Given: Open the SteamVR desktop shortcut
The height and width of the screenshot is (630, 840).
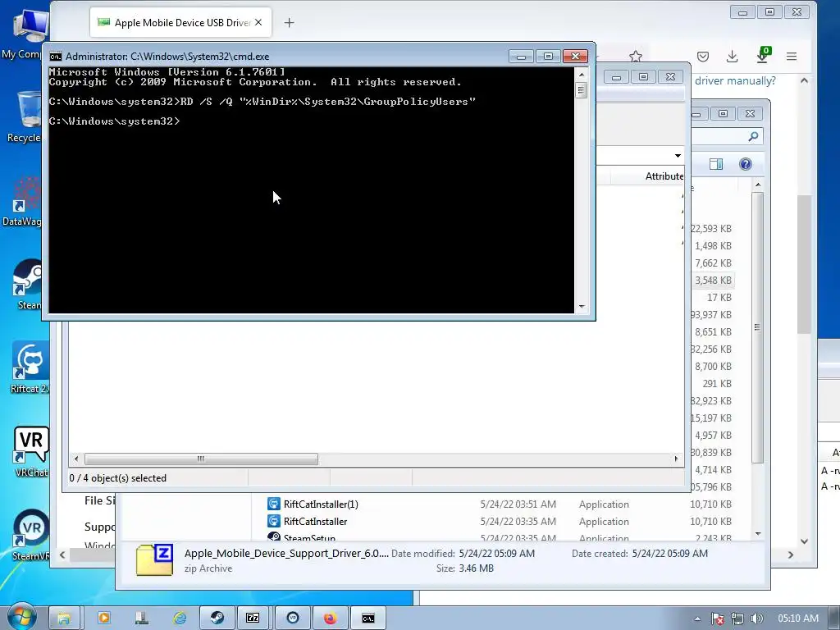Looking at the screenshot, I should tap(30, 535).
